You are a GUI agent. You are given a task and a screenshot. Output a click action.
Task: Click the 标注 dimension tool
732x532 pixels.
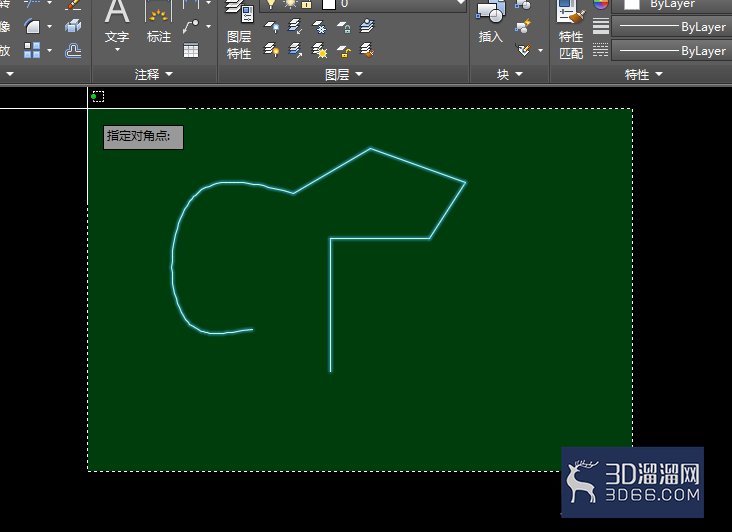(x=159, y=22)
